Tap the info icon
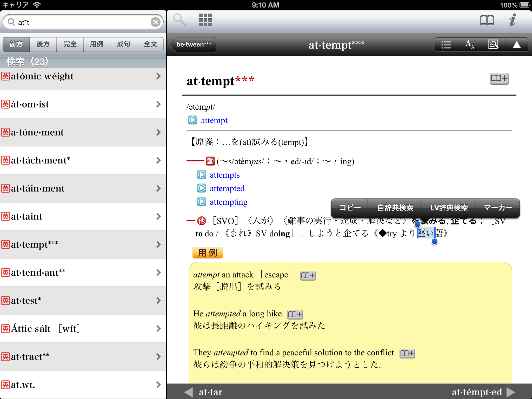This screenshot has height=399, width=532. coord(512,20)
